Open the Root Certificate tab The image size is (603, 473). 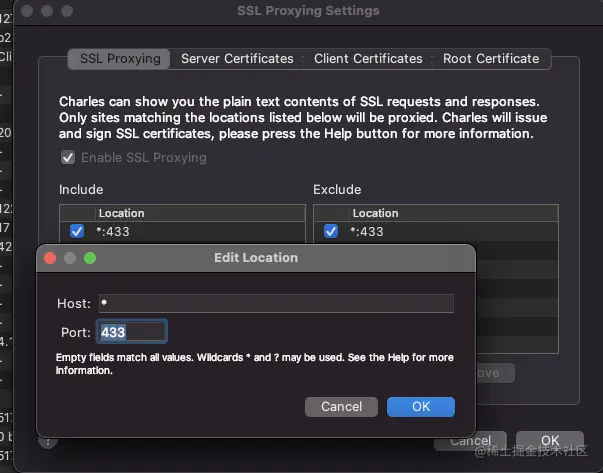(x=491, y=59)
